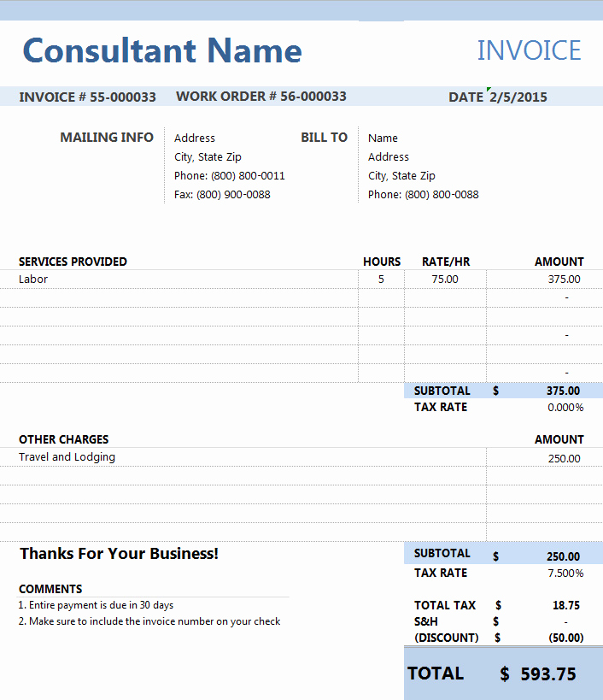Click the Travel and Lodging amount 250.00

[565, 458]
